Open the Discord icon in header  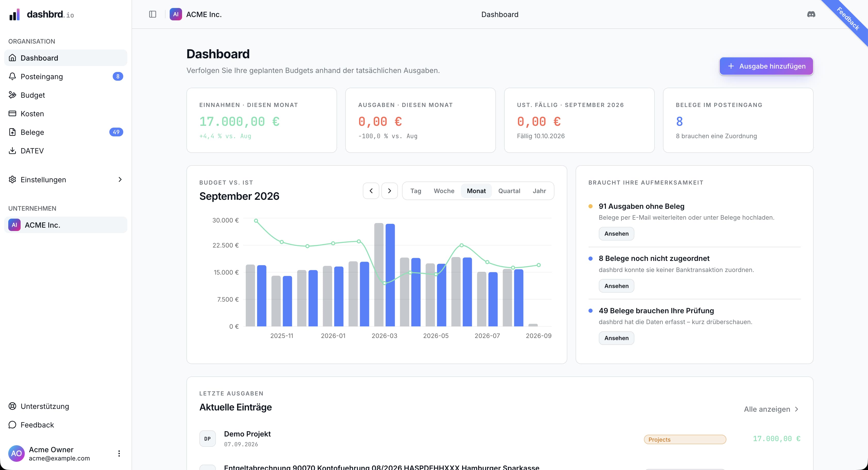pyautogui.click(x=811, y=14)
